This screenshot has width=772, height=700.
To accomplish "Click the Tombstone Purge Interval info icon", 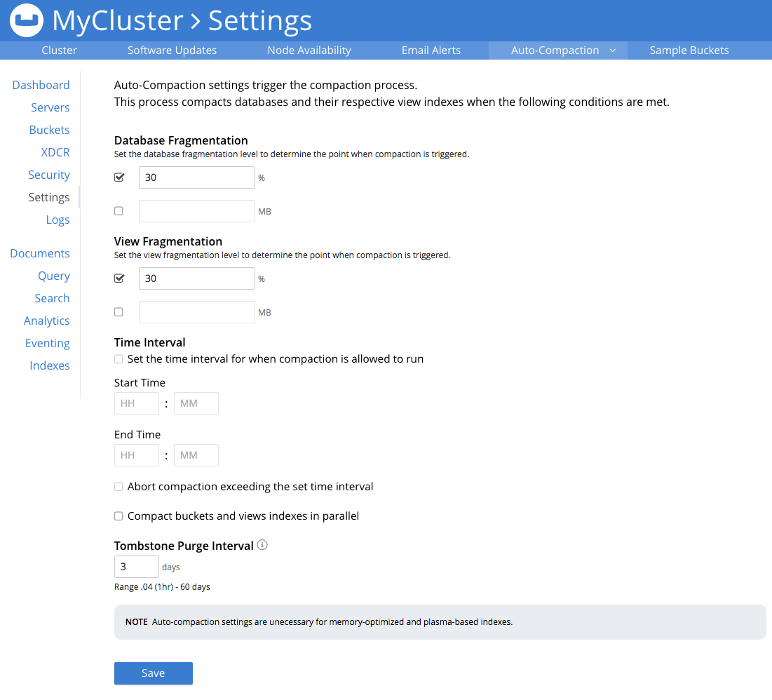I will point(262,545).
